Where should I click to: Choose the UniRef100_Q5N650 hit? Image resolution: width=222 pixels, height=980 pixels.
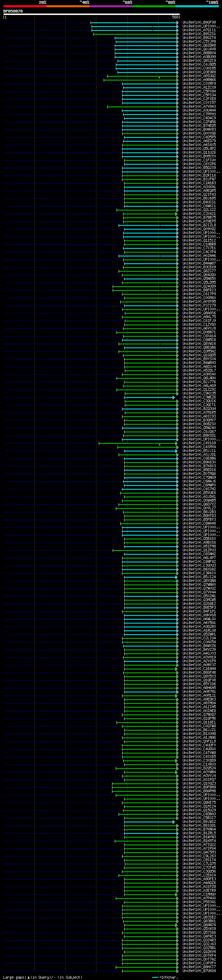point(199,278)
